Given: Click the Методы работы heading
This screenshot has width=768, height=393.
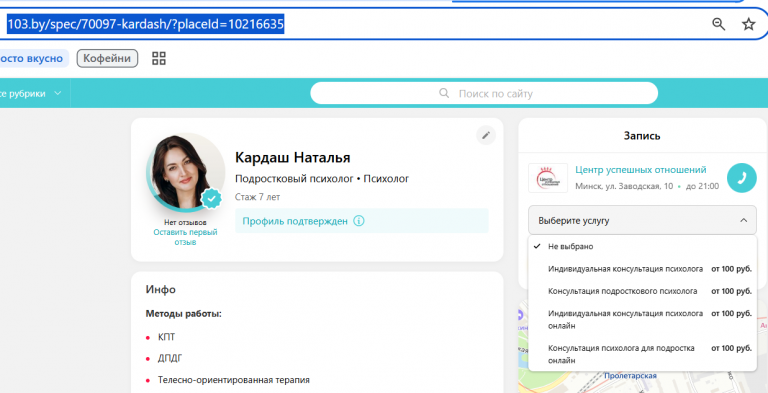Looking at the screenshot, I should click(x=184, y=313).
